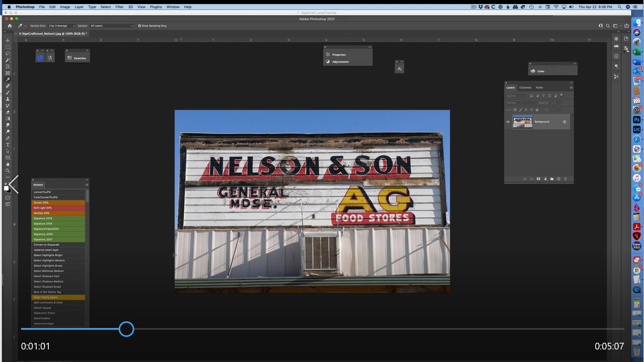Toggle Lock position in Layers panel
This screenshot has width=644, height=362.
526,110
